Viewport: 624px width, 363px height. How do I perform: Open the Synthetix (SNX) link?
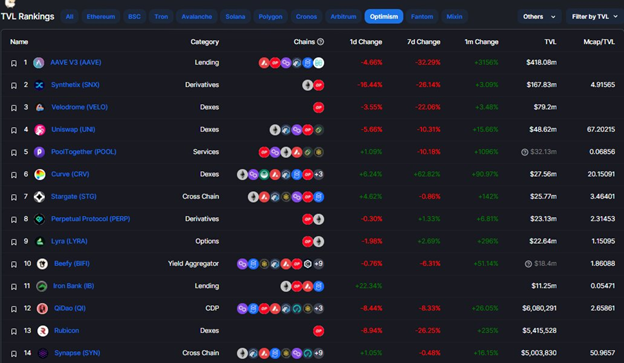click(75, 85)
